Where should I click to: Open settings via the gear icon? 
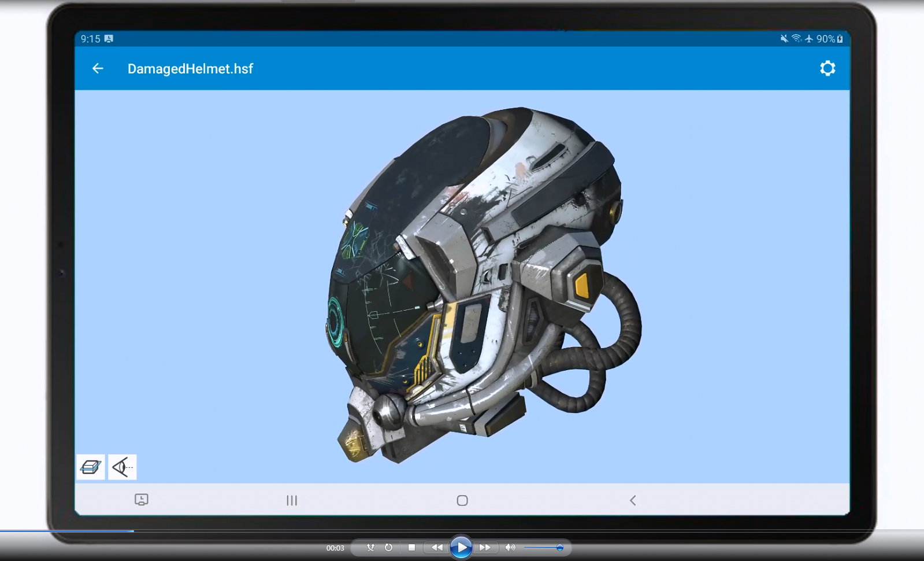click(827, 68)
